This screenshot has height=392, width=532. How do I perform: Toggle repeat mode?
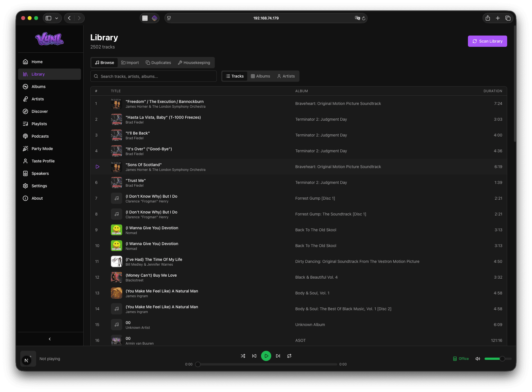pos(289,356)
